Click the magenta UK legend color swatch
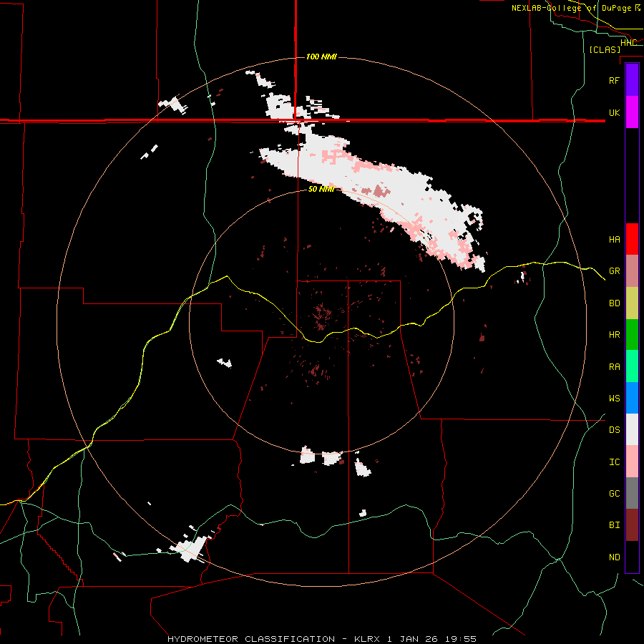Viewport: 644px width, 644px height. 632,112
